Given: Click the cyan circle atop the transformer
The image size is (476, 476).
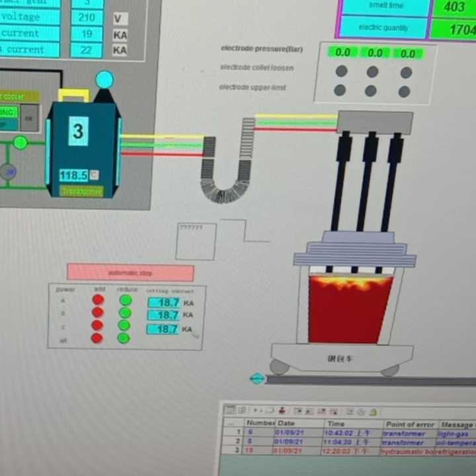Looking at the screenshot, I should pos(104,80).
